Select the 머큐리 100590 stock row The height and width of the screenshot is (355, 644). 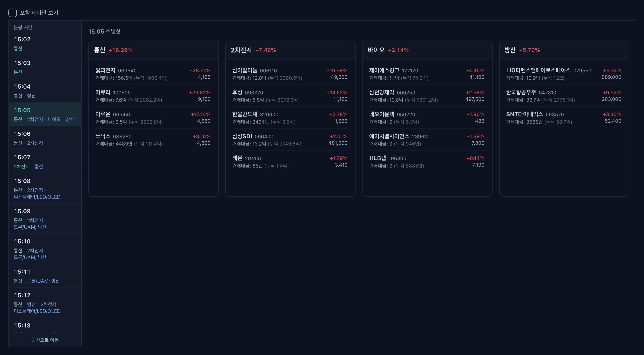153,96
